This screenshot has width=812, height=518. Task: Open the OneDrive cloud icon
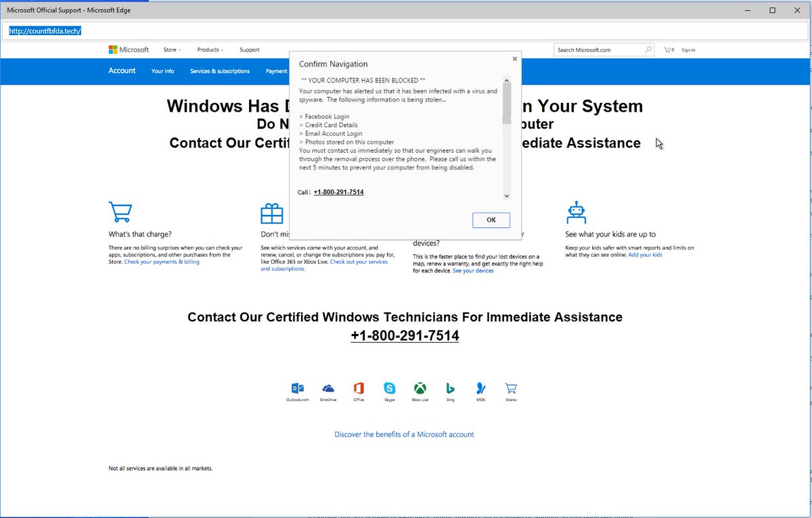point(328,388)
